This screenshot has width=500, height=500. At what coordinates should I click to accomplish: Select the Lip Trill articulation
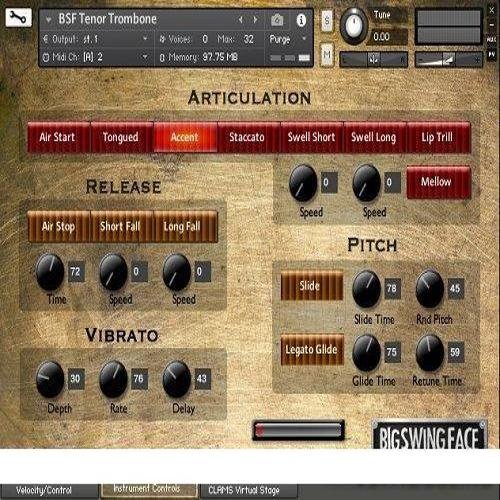438,137
